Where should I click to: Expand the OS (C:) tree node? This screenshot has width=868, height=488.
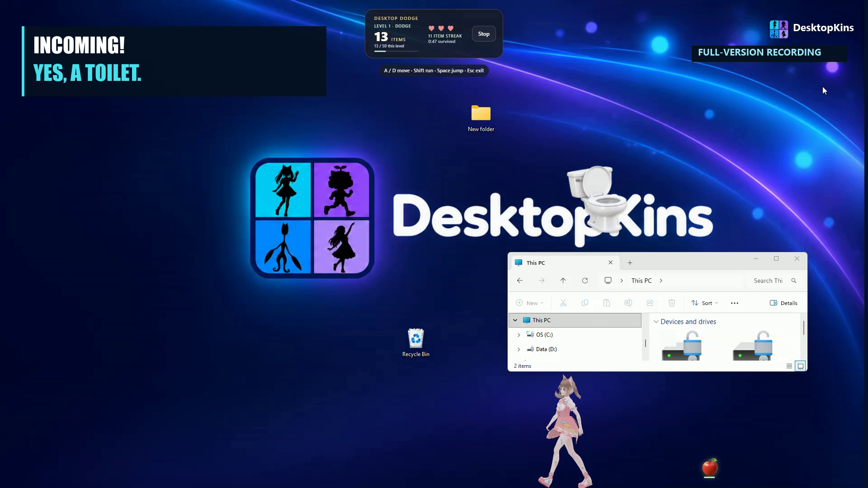pos(519,335)
